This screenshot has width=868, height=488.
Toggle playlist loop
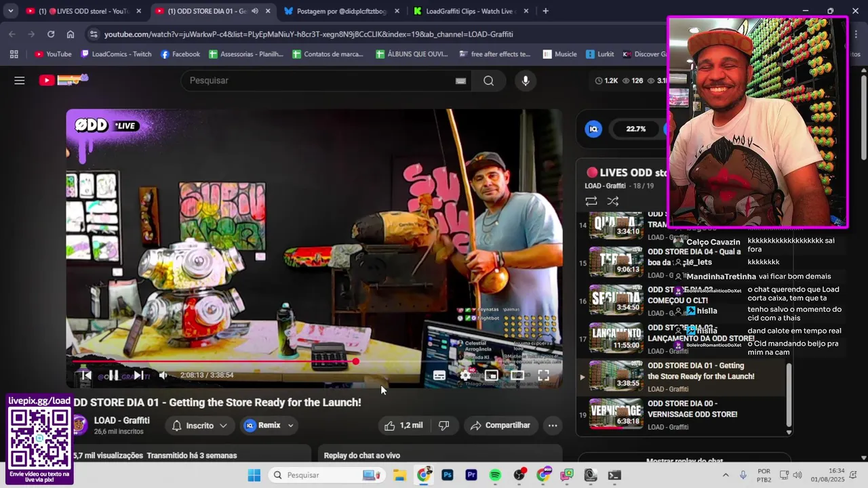click(591, 201)
